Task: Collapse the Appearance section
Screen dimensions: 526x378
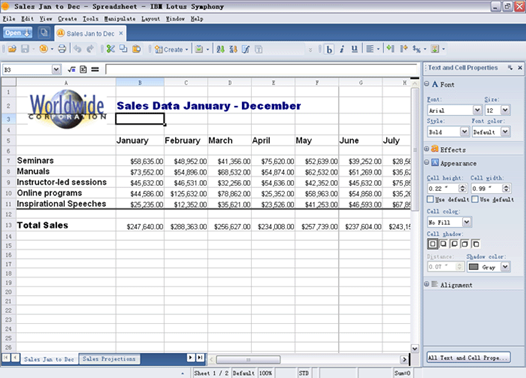Action: point(427,163)
